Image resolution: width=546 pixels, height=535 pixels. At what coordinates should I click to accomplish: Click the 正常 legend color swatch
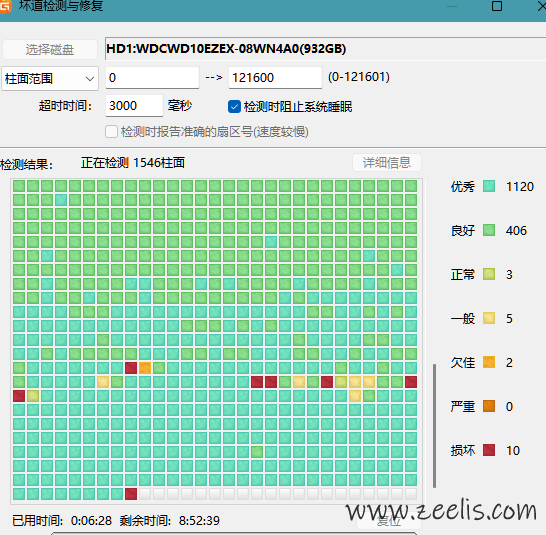click(489, 274)
